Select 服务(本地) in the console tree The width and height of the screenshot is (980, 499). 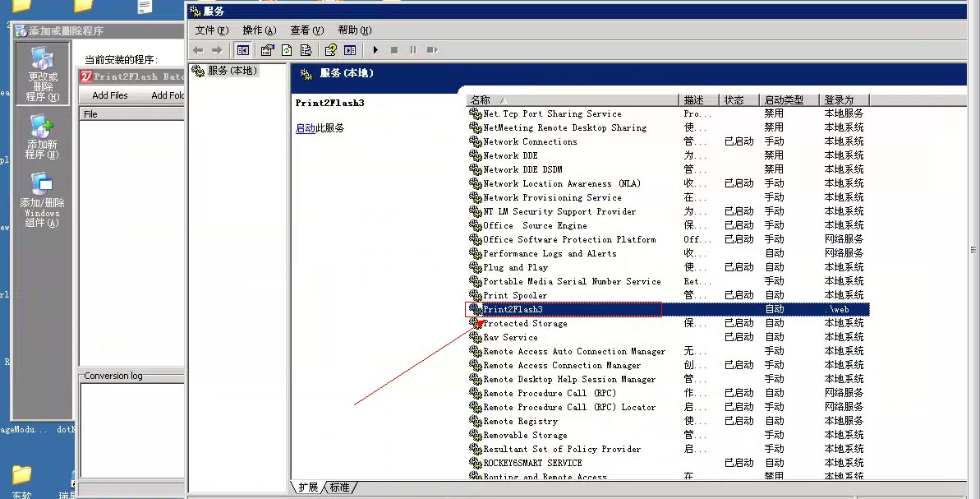point(232,71)
